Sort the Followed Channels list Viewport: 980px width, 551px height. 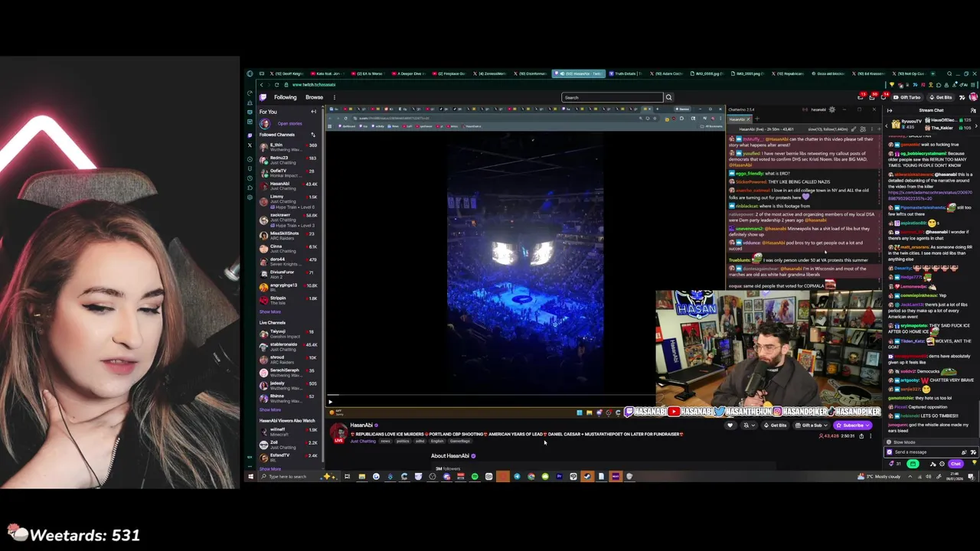click(x=312, y=135)
